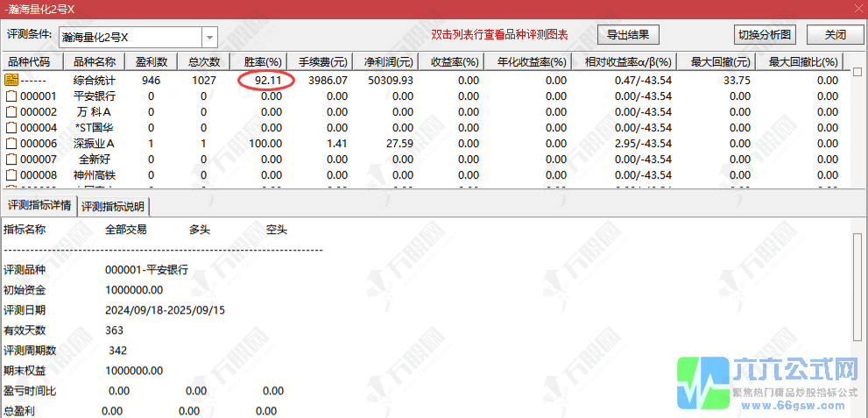The image size is (868, 418).
Task: Switch to the 评测指标详情 tab
Action: pos(39,206)
